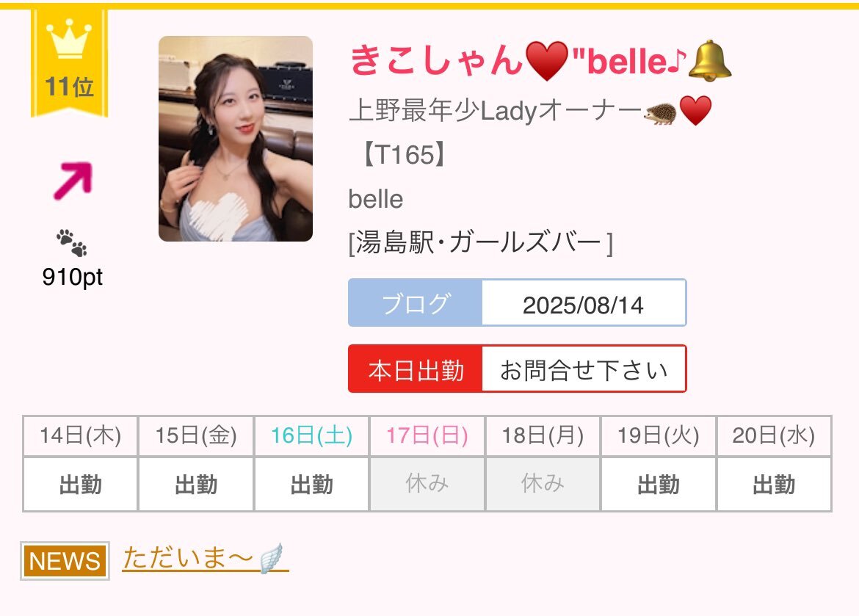Click the paw print points icon
Image resolution: width=859 pixels, height=616 pixels.
pos(72,243)
